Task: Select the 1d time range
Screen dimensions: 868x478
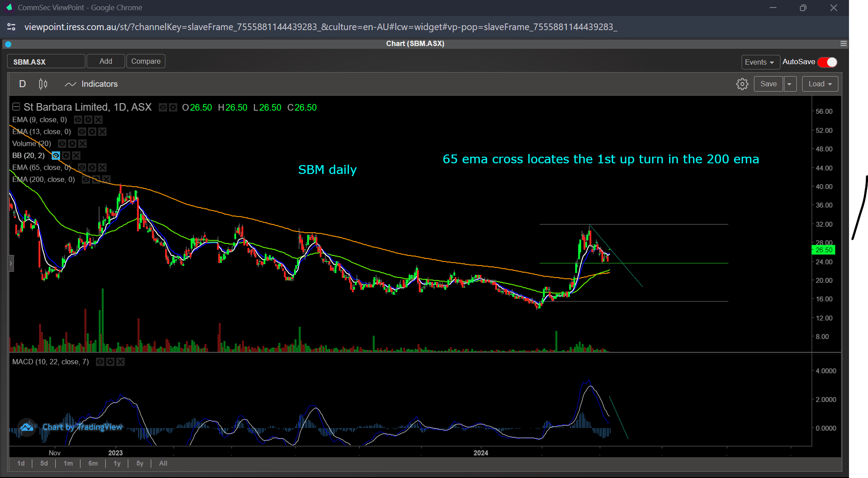Action: point(21,463)
